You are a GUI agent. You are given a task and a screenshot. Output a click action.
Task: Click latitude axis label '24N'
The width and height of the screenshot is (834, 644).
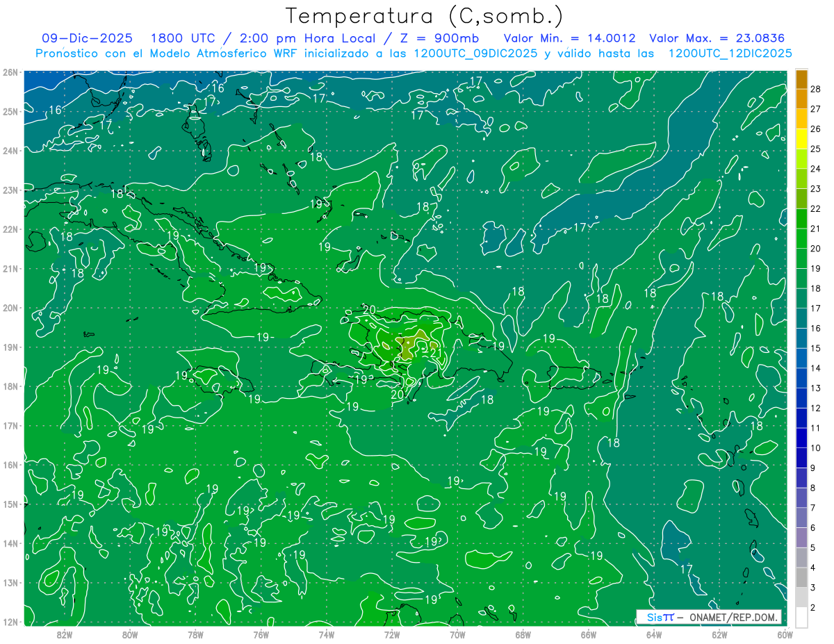click(10, 150)
